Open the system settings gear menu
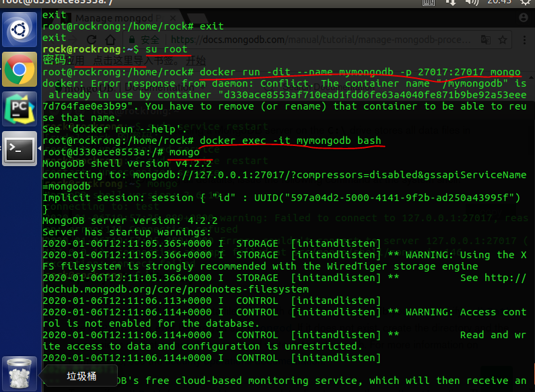This screenshot has height=392, width=535. point(526,3)
